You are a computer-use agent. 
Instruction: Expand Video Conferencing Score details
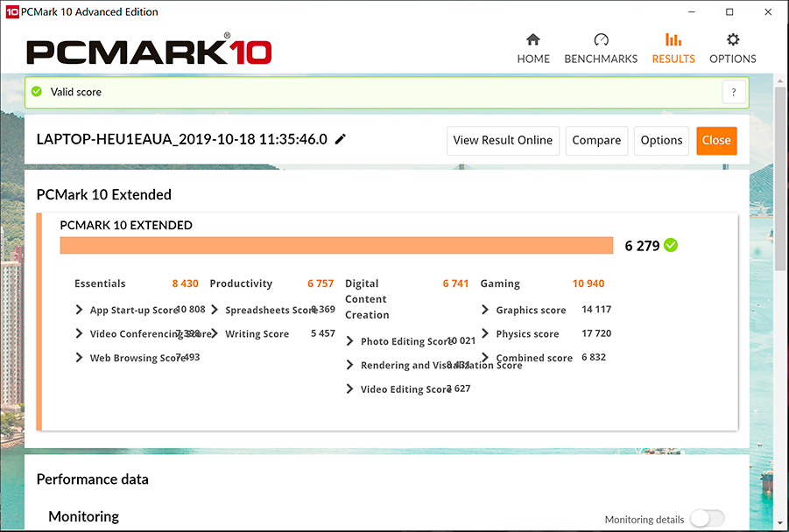click(79, 333)
